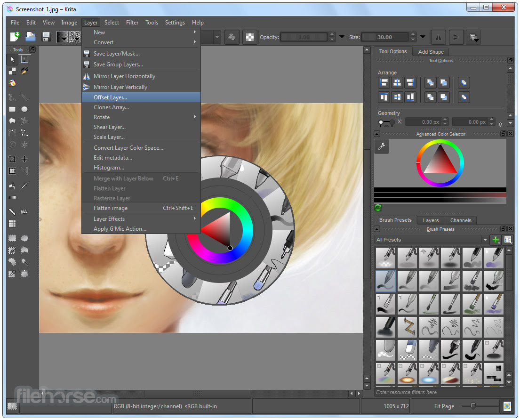This screenshot has height=420, width=520.
Task: Click the Save floppy disk toolbar icon
Action: click(x=46, y=37)
